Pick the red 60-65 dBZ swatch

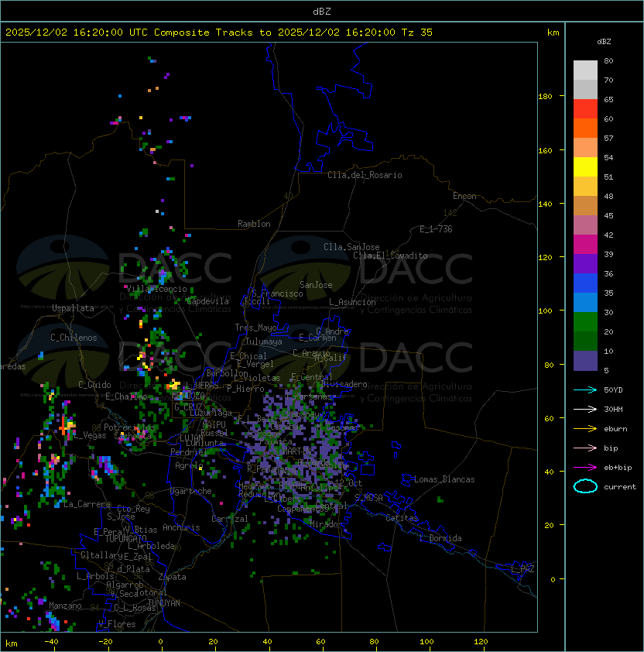coord(585,108)
